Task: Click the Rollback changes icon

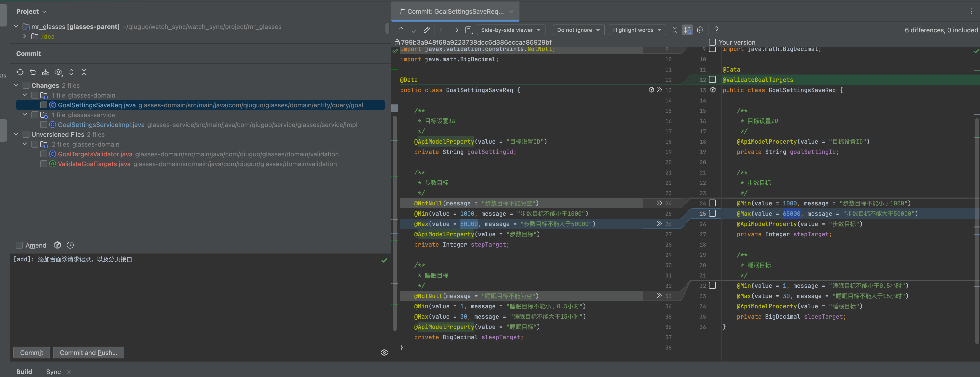Action: [x=33, y=72]
